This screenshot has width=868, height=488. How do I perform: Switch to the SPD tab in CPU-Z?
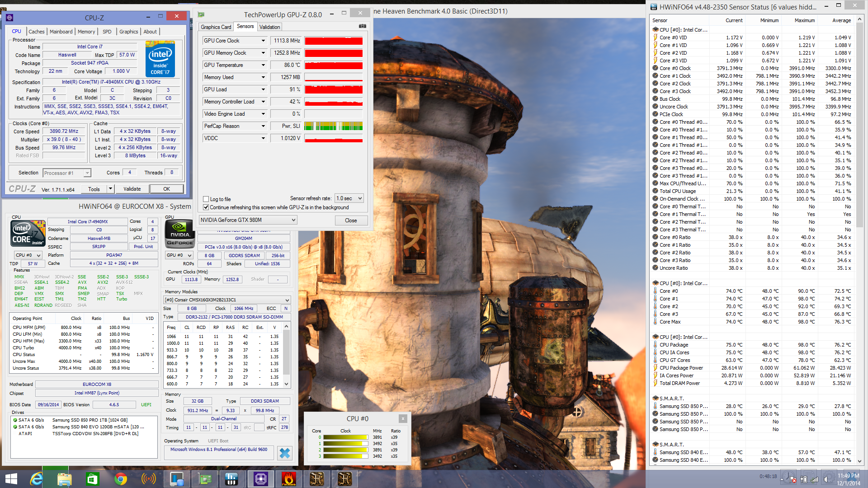[x=107, y=32]
